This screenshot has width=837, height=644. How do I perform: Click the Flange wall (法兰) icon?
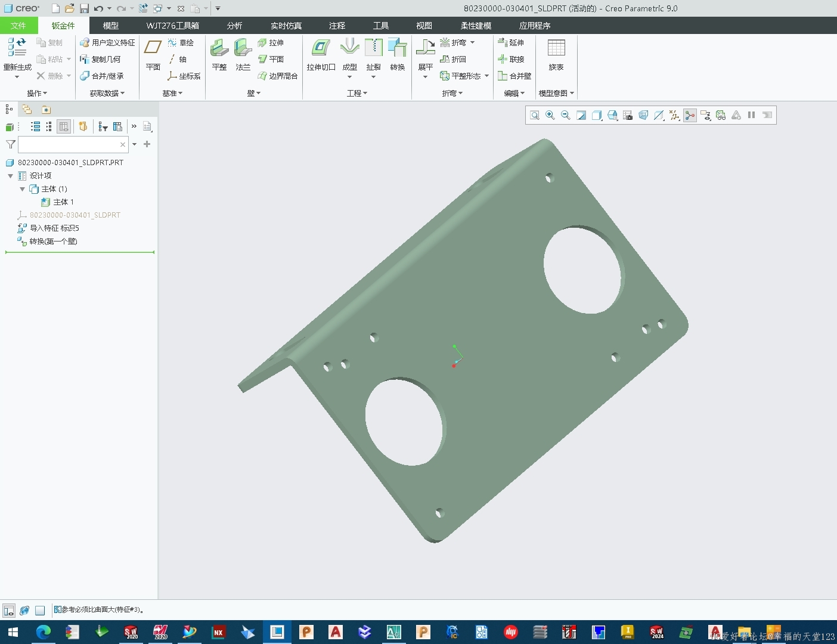pyautogui.click(x=243, y=48)
